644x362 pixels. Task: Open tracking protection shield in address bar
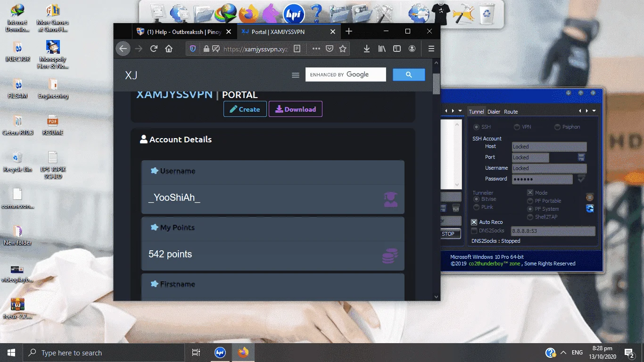(192, 49)
